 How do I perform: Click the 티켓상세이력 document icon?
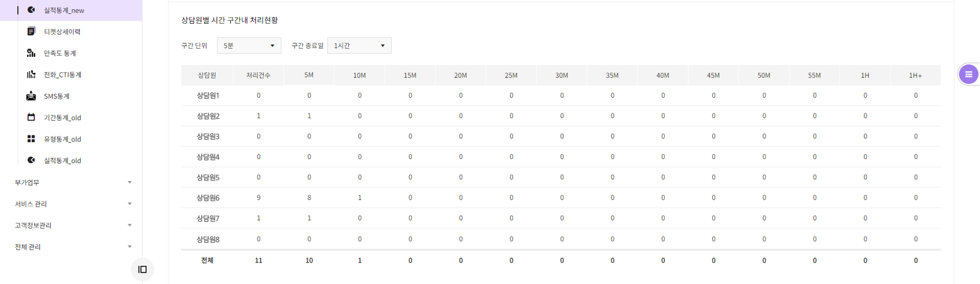31,31
